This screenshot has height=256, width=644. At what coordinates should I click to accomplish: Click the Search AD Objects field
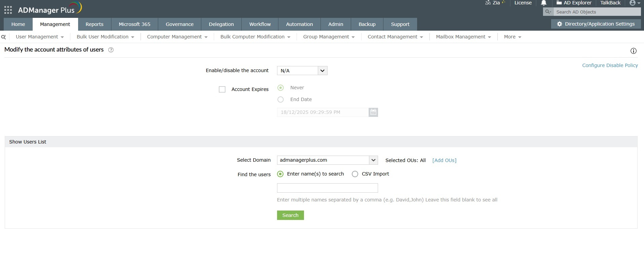click(x=597, y=12)
